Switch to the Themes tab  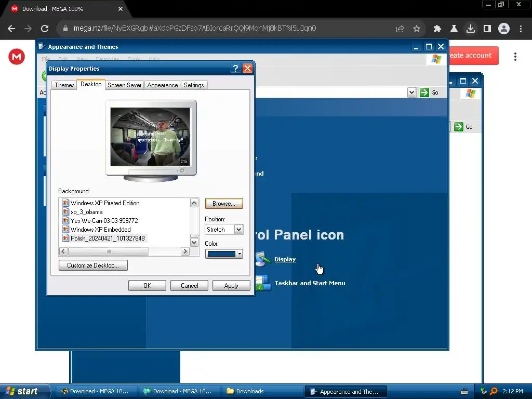64,85
